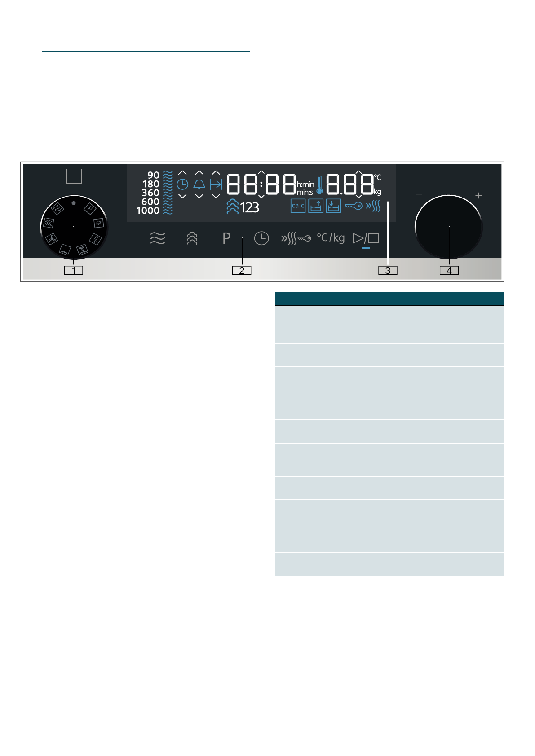Viewport: 535px width, 756px height.
Task: Click the up chevron above the clock icon
Action: click(182, 173)
